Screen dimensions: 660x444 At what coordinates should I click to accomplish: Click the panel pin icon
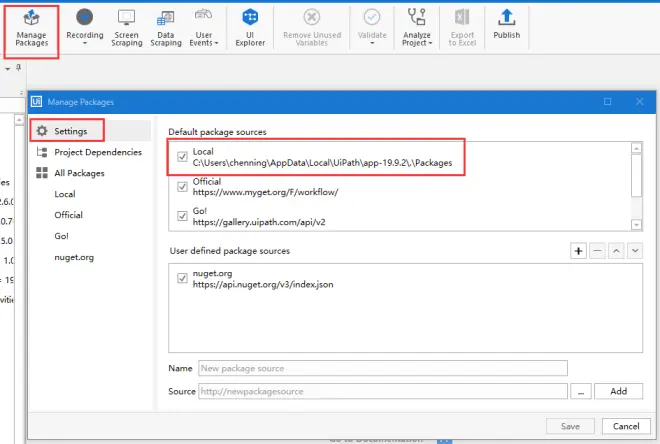(x=18, y=67)
